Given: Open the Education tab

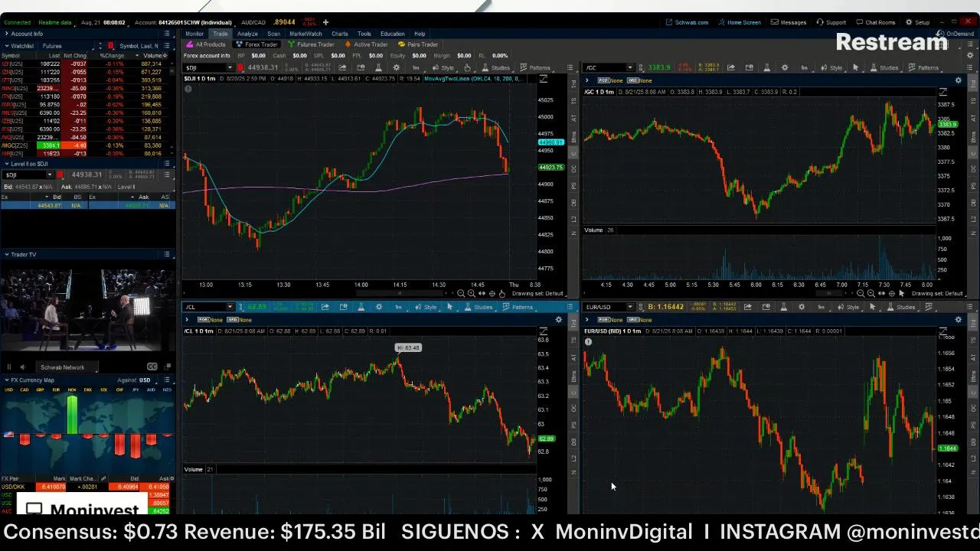Looking at the screenshot, I should coord(392,34).
